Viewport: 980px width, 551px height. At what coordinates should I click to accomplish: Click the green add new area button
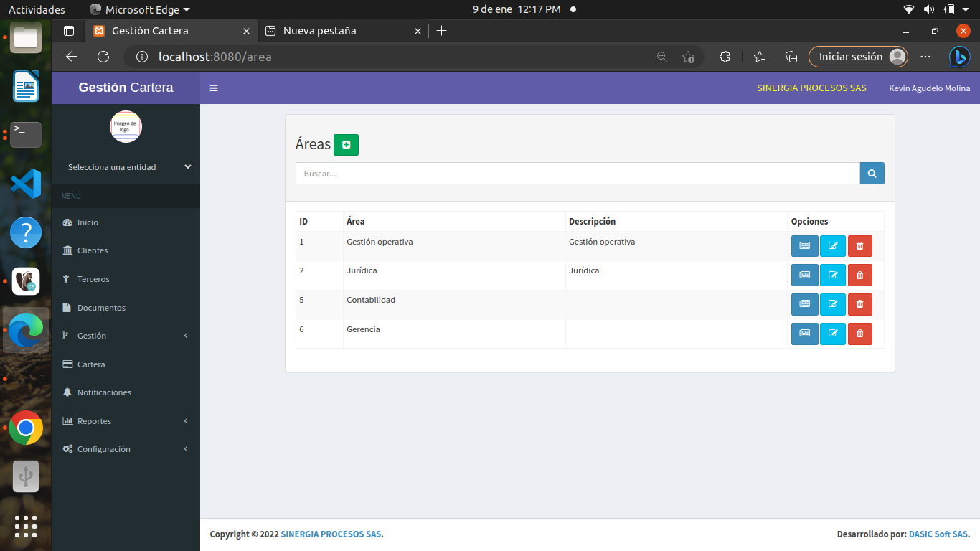point(346,145)
